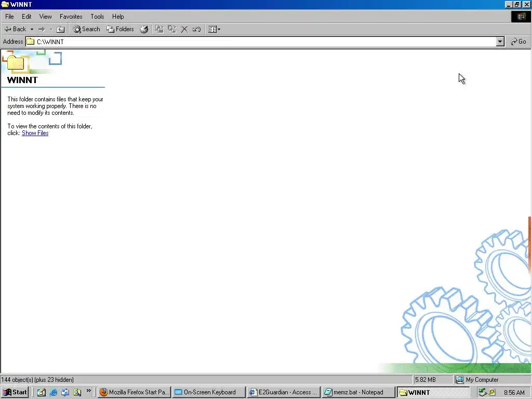532x399 pixels.
Task: Click the Delete X toolbar icon
Action: [x=184, y=29]
